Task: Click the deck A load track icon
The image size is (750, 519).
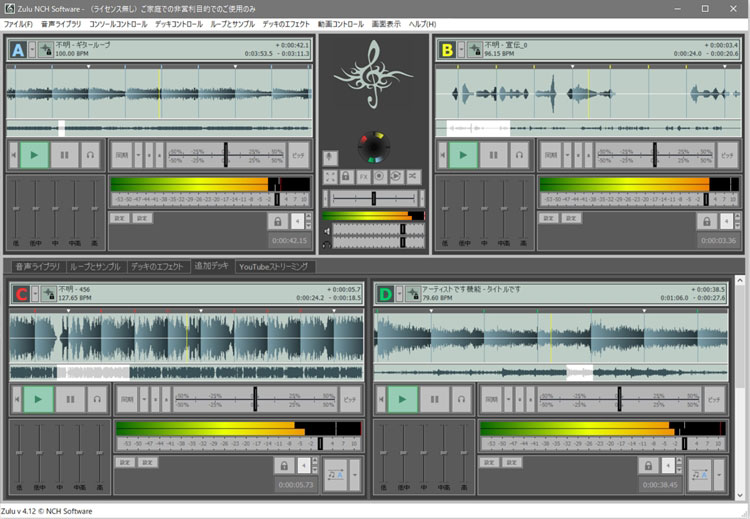Action: click(45, 49)
